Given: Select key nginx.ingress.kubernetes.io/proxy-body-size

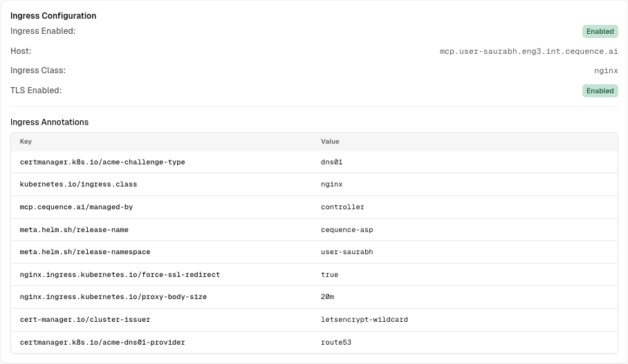Looking at the screenshot, I should (x=113, y=297).
